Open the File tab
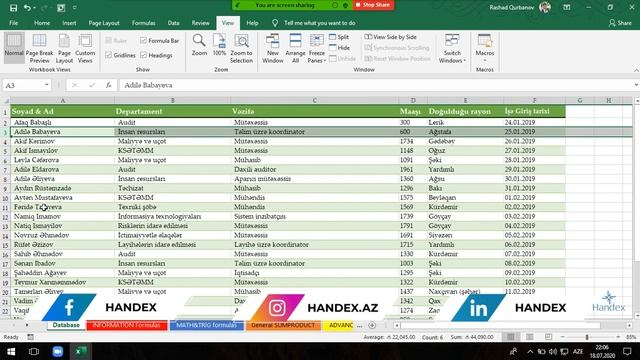This screenshot has height=360, width=640. point(13,23)
